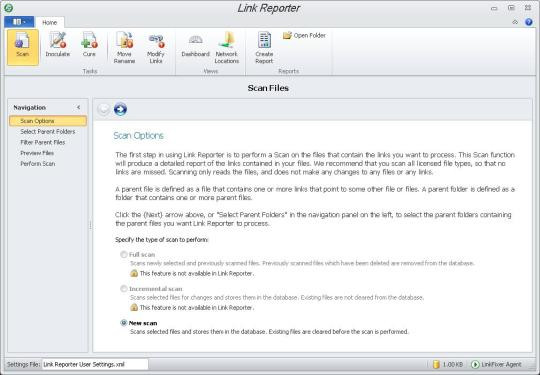The width and height of the screenshot is (540, 375).
Task: Launch the Move Rename tool
Action: pyautogui.click(x=124, y=48)
